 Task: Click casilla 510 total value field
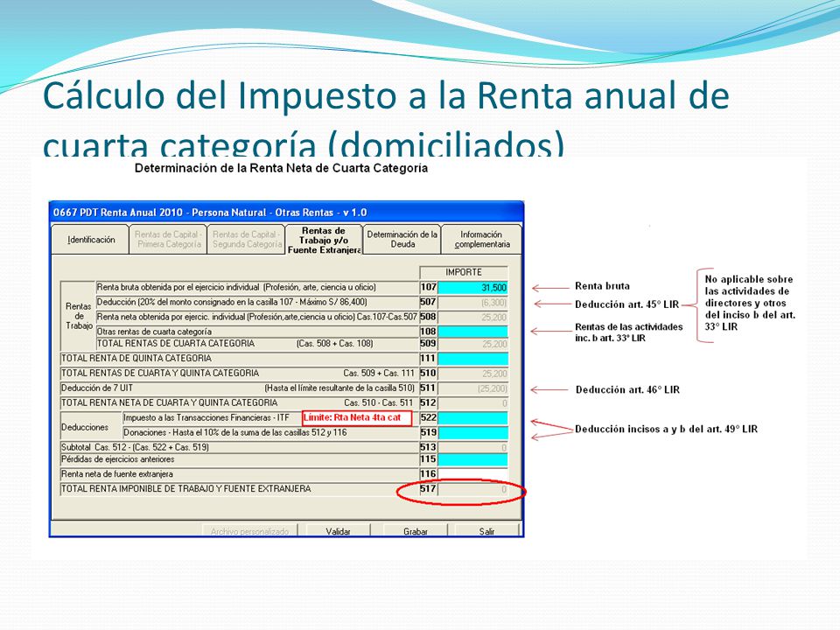pos(472,374)
